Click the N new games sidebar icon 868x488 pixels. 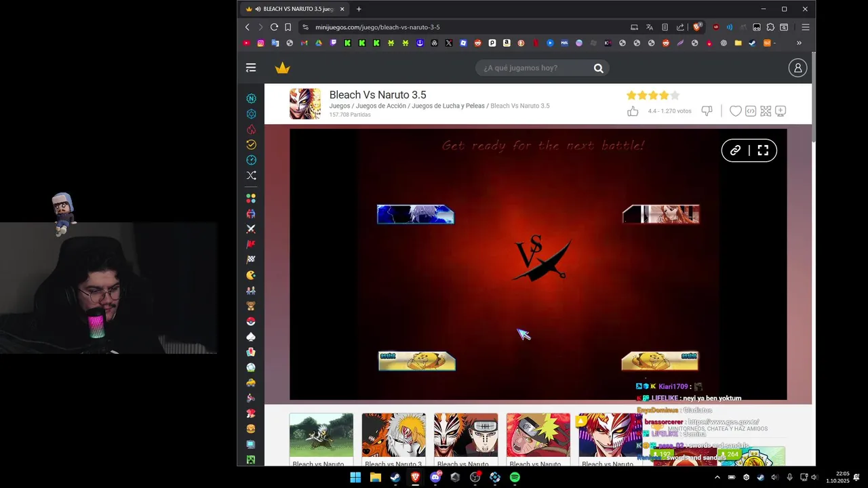point(251,98)
